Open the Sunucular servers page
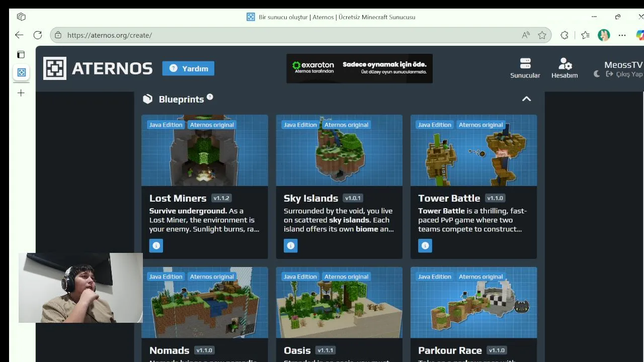The width and height of the screenshot is (644, 362). click(x=525, y=68)
